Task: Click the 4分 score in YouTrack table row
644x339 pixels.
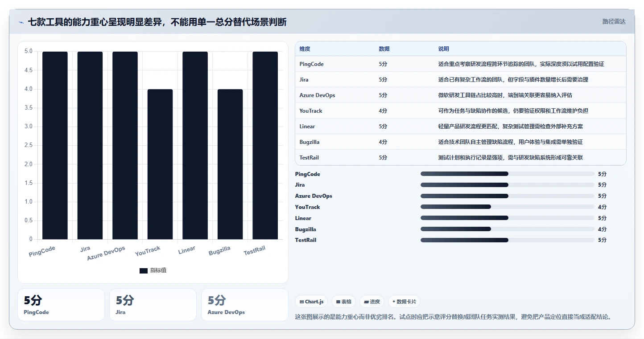Action: pos(383,111)
